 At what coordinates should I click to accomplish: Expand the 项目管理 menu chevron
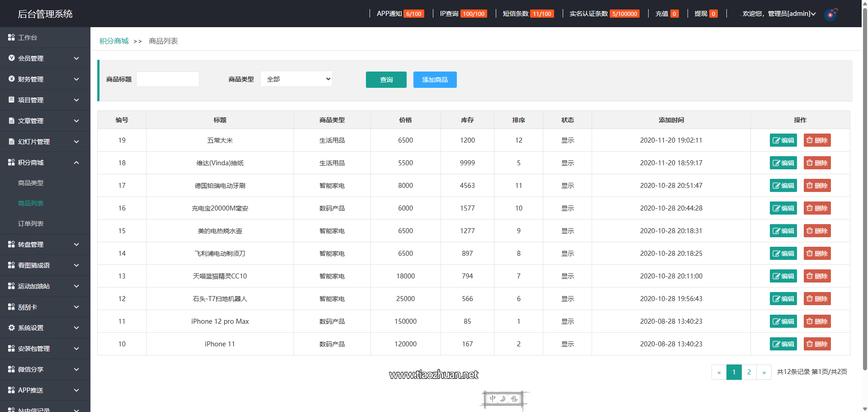76,100
